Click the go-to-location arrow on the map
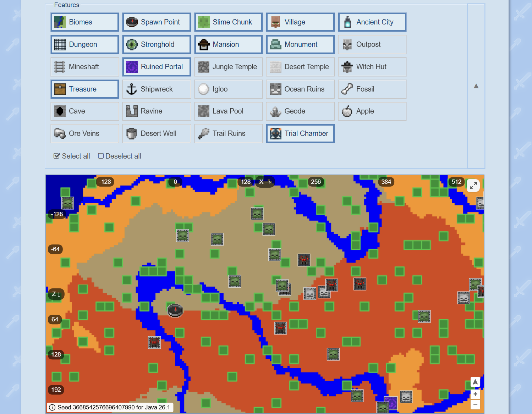The width and height of the screenshot is (532, 414). pyautogui.click(x=475, y=382)
